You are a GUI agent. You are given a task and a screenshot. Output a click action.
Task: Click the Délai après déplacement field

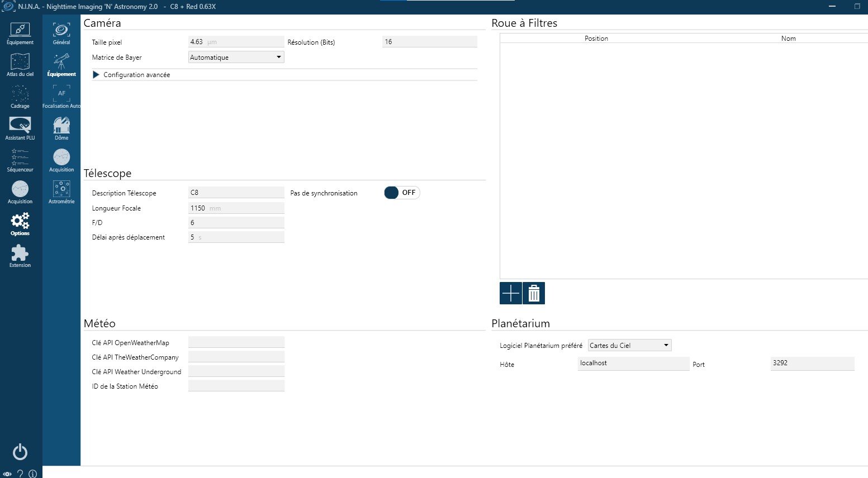pyautogui.click(x=236, y=237)
